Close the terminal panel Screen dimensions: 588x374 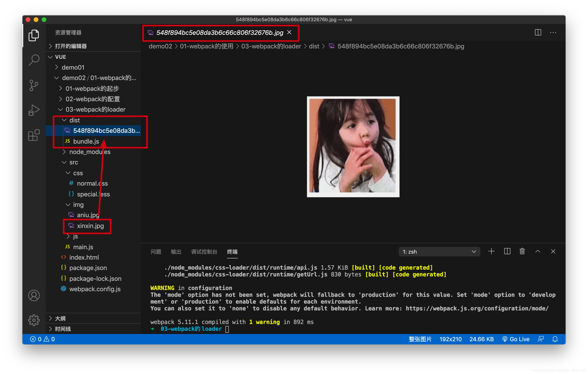(x=553, y=251)
